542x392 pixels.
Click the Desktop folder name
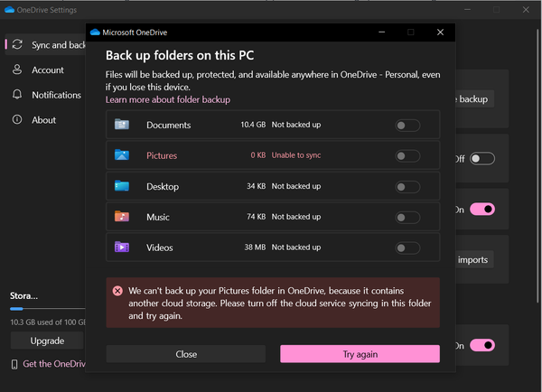point(163,187)
